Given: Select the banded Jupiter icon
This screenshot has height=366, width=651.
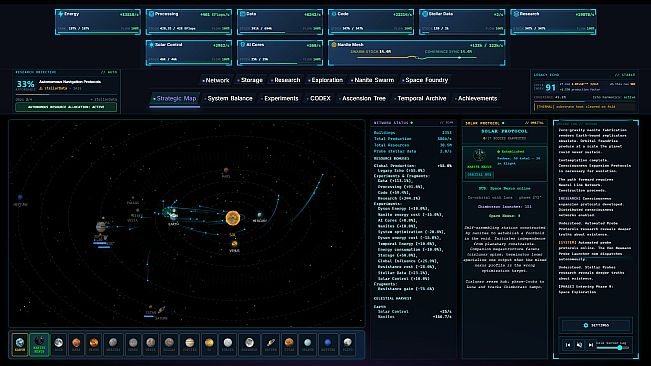Looking at the screenshot, I should [x=190, y=344].
